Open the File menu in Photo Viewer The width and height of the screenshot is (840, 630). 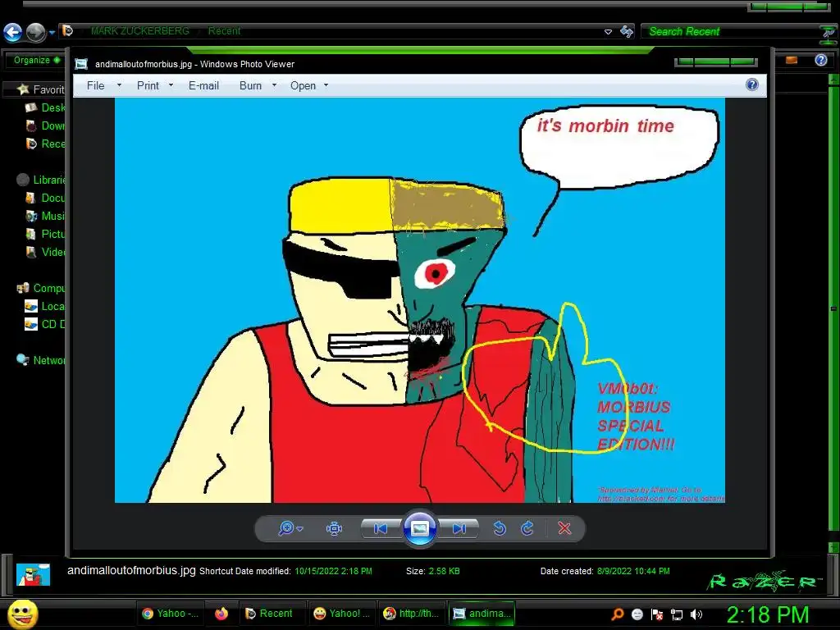pyautogui.click(x=96, y=85)
